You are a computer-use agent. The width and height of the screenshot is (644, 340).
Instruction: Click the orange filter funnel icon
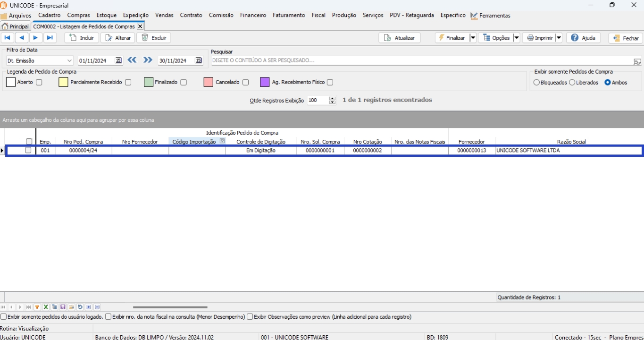tap(37, 307)
